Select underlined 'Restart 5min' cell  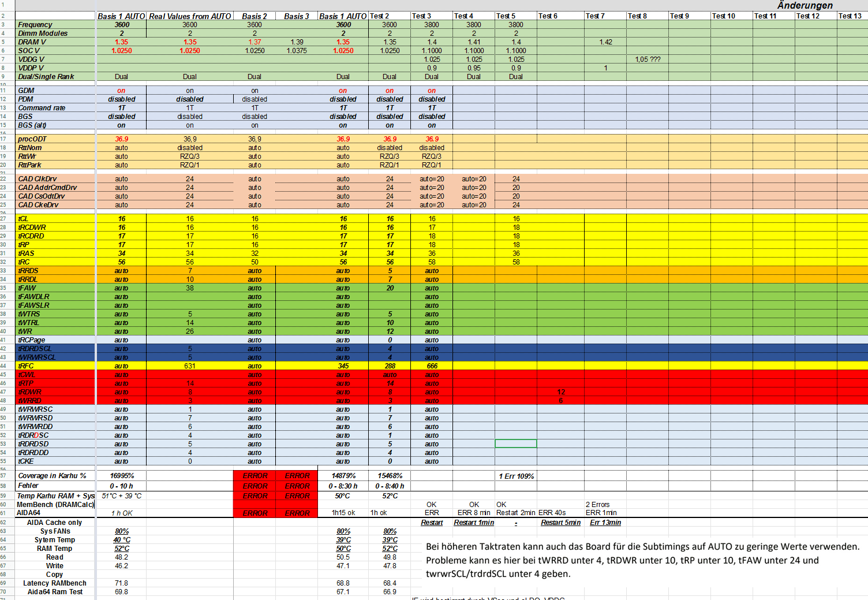pyautogui.click(x=560, y=523)
